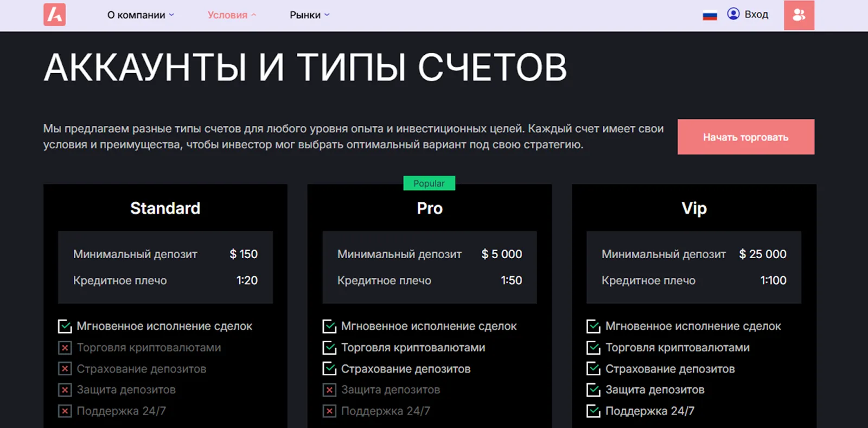Screen dimensions: 868x428
Task: Click Защита депозитов text in Standard card
Action: 126,390
